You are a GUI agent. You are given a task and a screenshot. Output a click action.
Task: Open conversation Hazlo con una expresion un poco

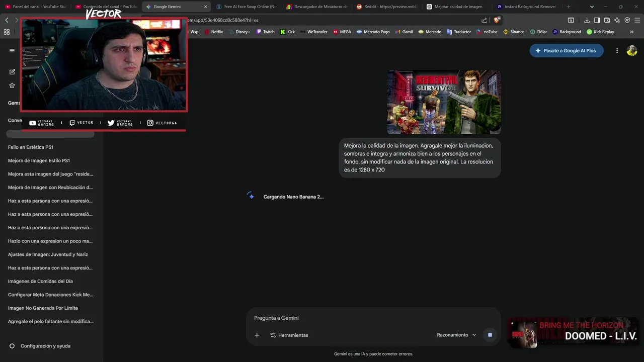pyautogui.click(x=50, y=241)
